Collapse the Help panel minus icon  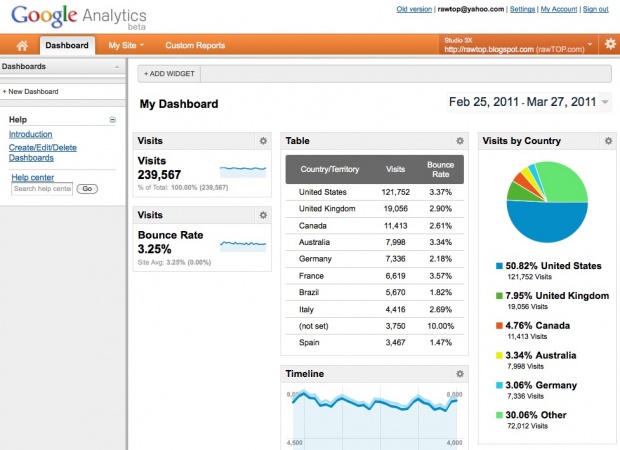(x=113, y=119)
